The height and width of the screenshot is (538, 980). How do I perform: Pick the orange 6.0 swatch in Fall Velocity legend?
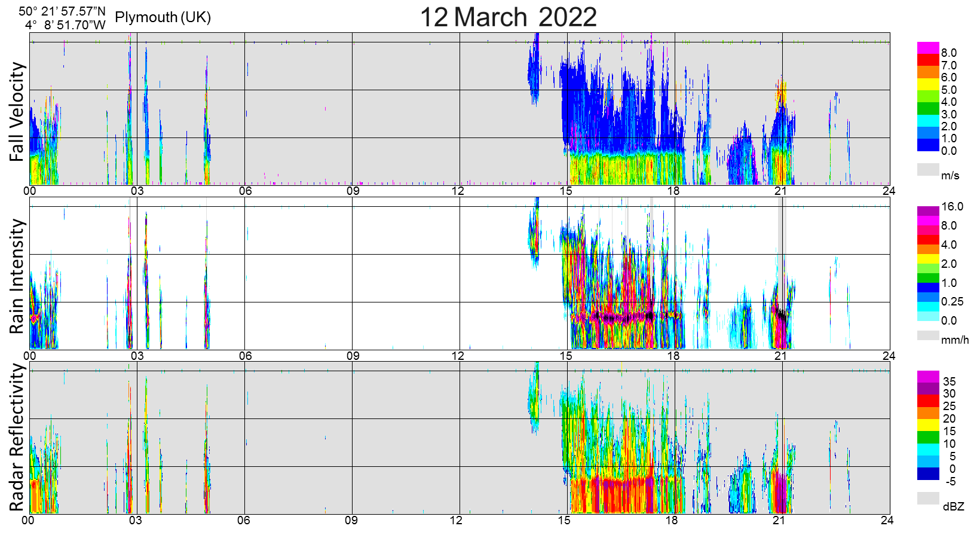(x=928, y=72)
